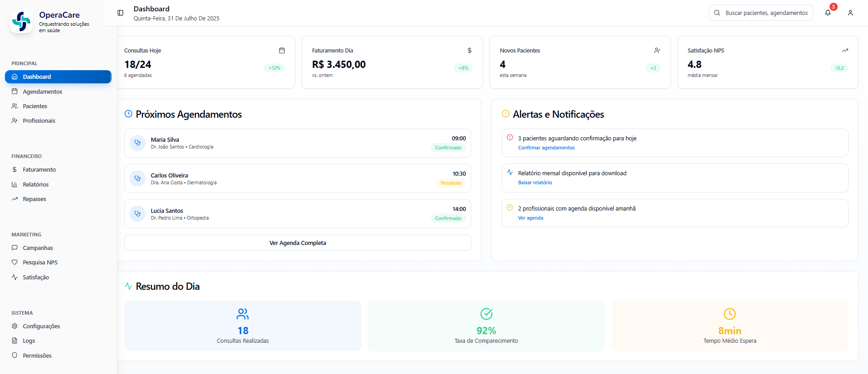Toggle the sidebar panel icon
The height and width of the screenshot is (374, 868).
(120, 13)
